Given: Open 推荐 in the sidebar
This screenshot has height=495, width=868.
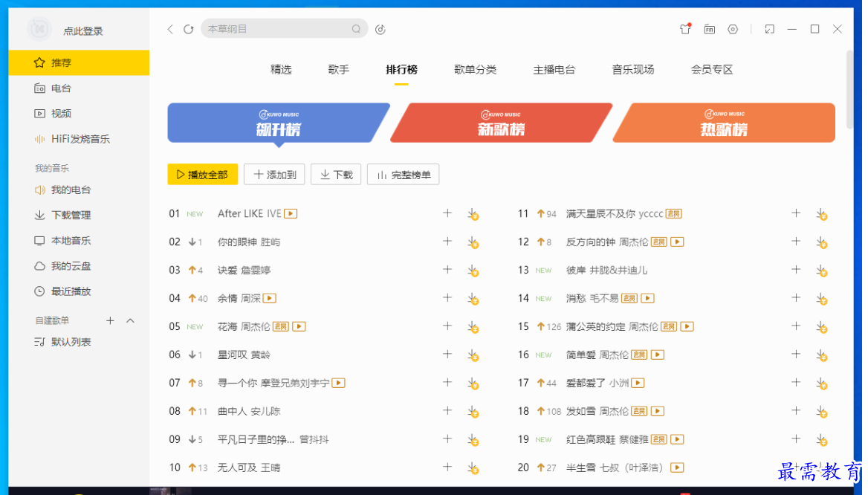Looking at the screenshot, I should [x=79, y=62].
